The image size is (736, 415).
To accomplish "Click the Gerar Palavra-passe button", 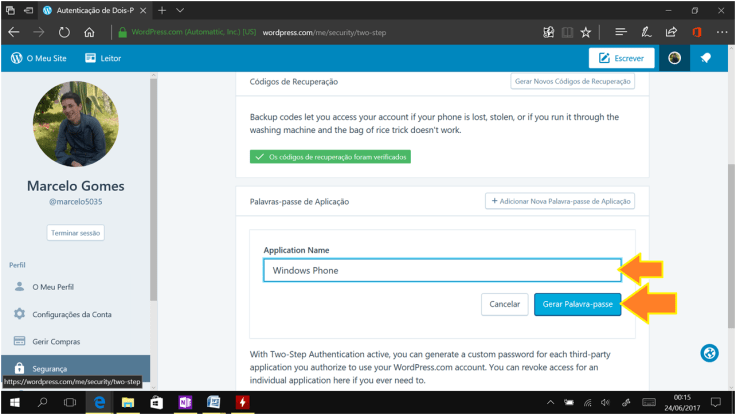I will coord(577,304).
